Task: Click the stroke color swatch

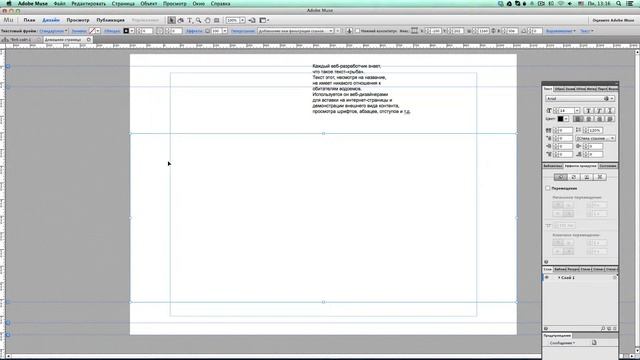Action: pyautogui.click(x=126, y=31)
